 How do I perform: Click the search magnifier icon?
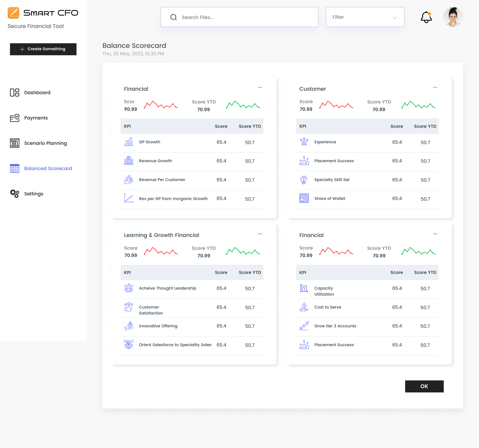[x=174, y=17]
